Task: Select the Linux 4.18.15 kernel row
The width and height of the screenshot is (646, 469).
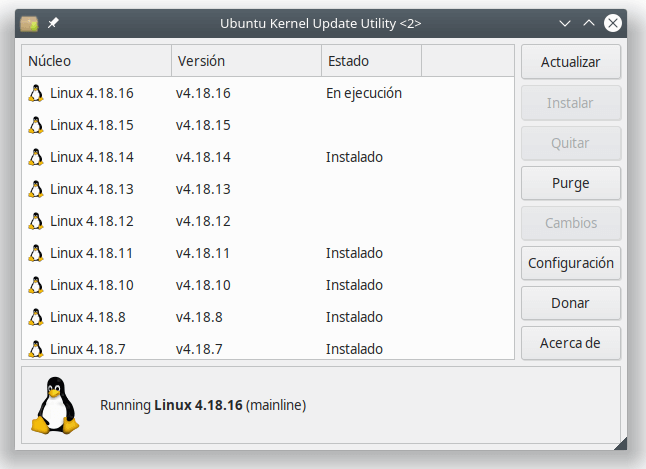Action: point(268,125)
